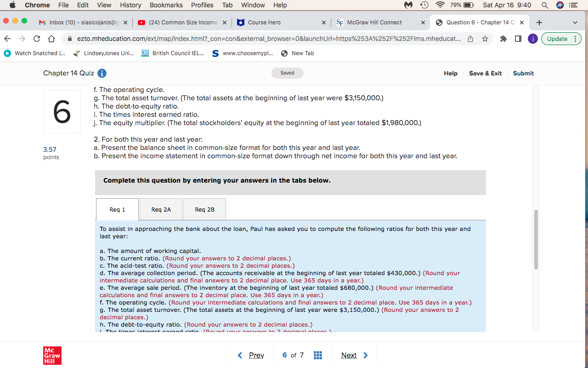
Task: Open the tab search chevron dropdown
Action: coord(575,22)
